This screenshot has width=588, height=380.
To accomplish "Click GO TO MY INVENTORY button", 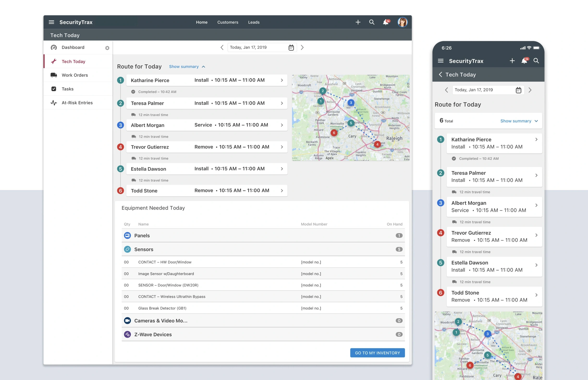I will pyautogui.click(x=377, y=353).
